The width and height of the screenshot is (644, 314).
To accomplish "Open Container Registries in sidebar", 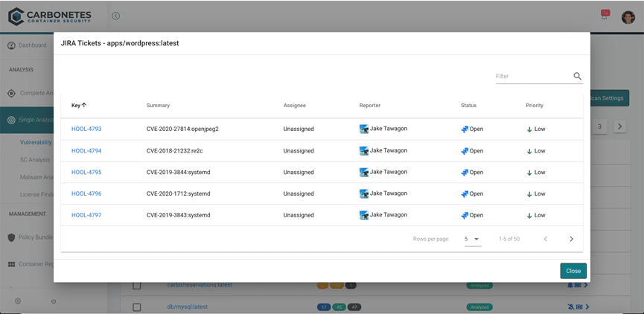I will pos(31,264).
